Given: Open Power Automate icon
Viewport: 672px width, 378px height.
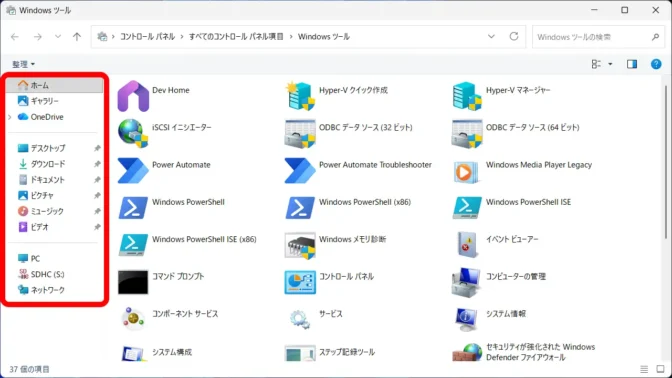Looking at the screenshot, I should 133,171.
